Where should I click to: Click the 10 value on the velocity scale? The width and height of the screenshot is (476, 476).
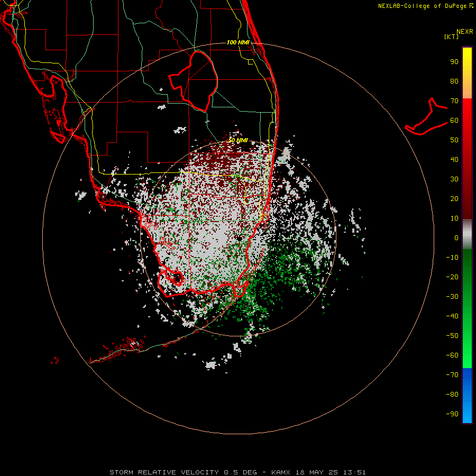coord(454,218)
